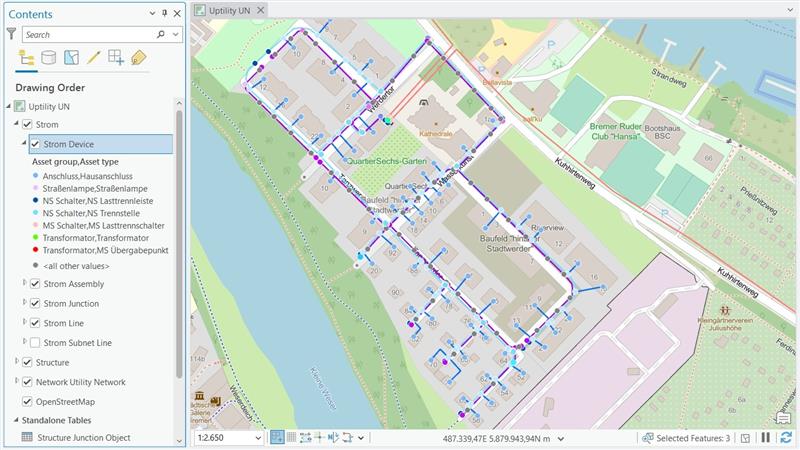Enable Strom Subnet Line layer
Image resolution: width=800 pixels, height=450 pixels.
35,343
